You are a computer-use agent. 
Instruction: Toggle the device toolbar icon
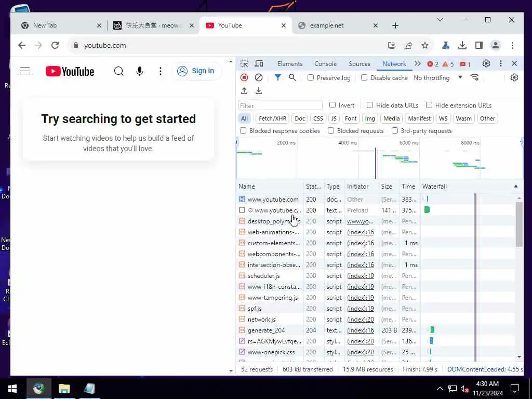tap(259, 63)
